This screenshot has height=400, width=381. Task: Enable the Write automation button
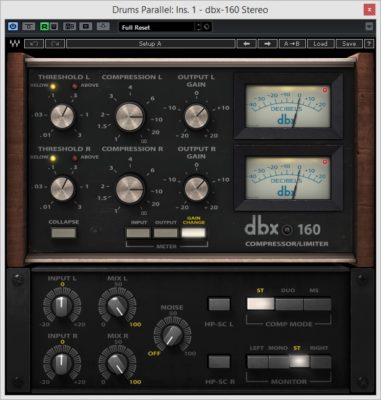(x=54, y=26)
